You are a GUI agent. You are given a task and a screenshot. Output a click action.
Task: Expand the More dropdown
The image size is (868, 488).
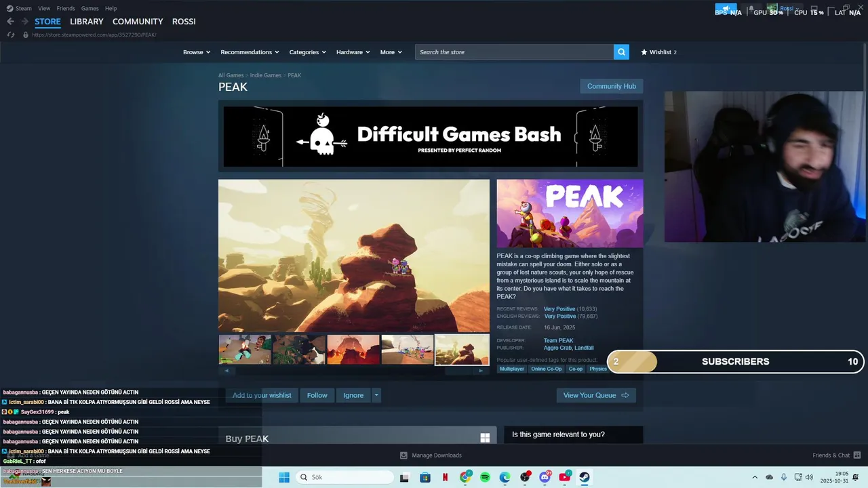(x=391, y=52)
